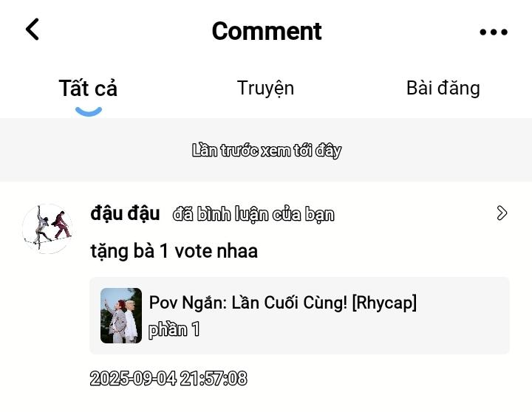Click the white space below the timestamp
532x412 pixels.
click(x=266, y=400)
